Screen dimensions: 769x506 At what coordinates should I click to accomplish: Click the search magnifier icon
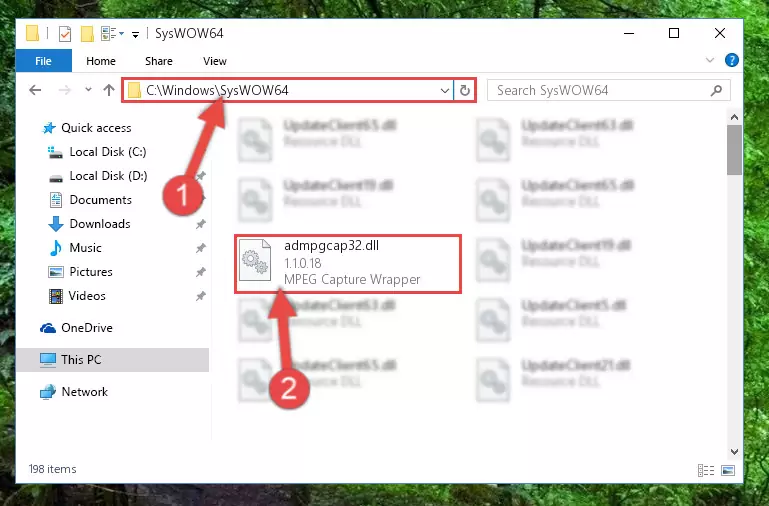(x=716, y=90)
